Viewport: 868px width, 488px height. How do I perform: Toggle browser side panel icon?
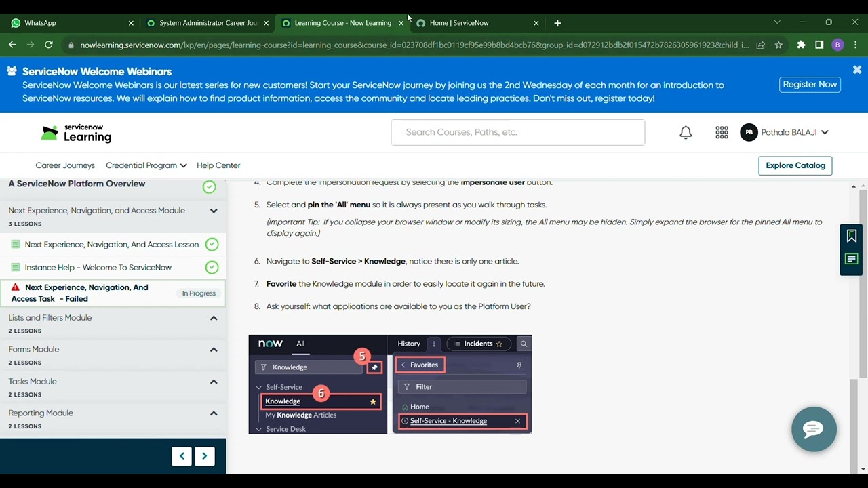[x=819, y=45]
